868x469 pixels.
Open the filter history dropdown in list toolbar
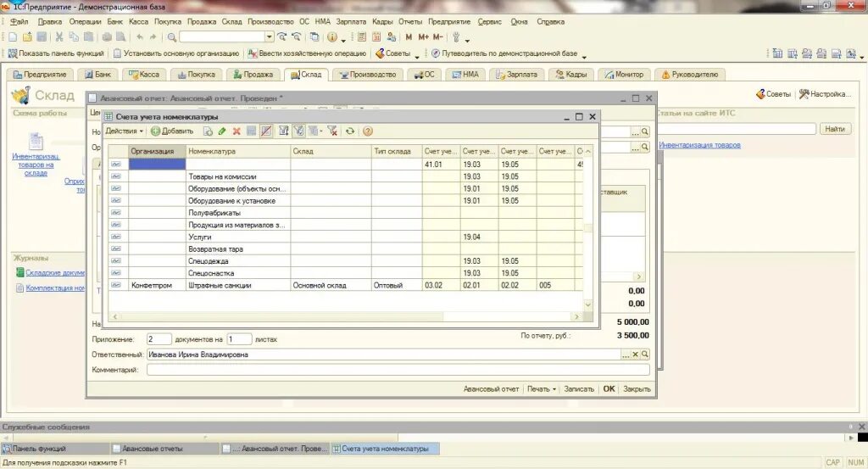315,131
